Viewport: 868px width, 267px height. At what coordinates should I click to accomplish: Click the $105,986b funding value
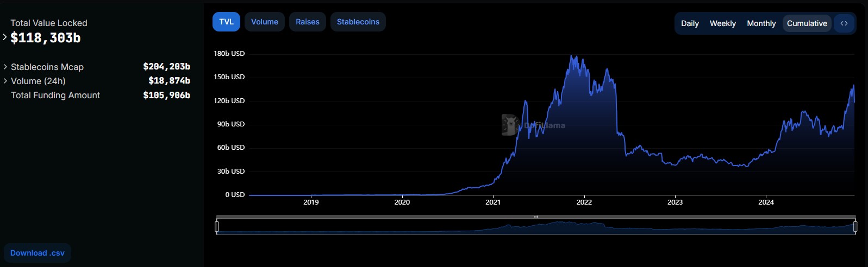point(166,95)
